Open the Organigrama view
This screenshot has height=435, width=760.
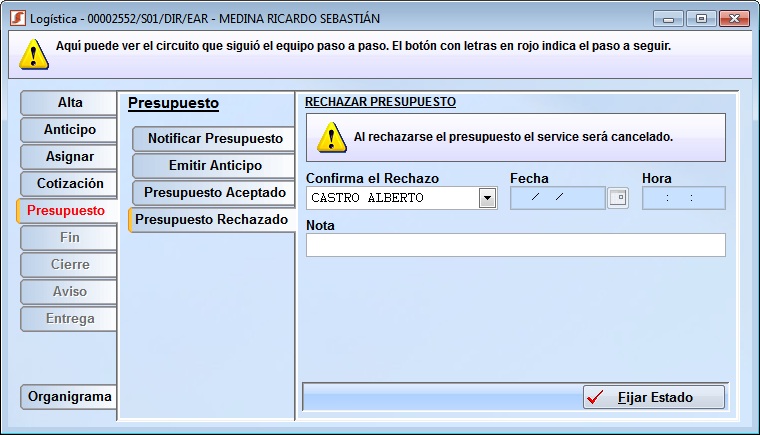pyautogui.click(x=69, y=397)
